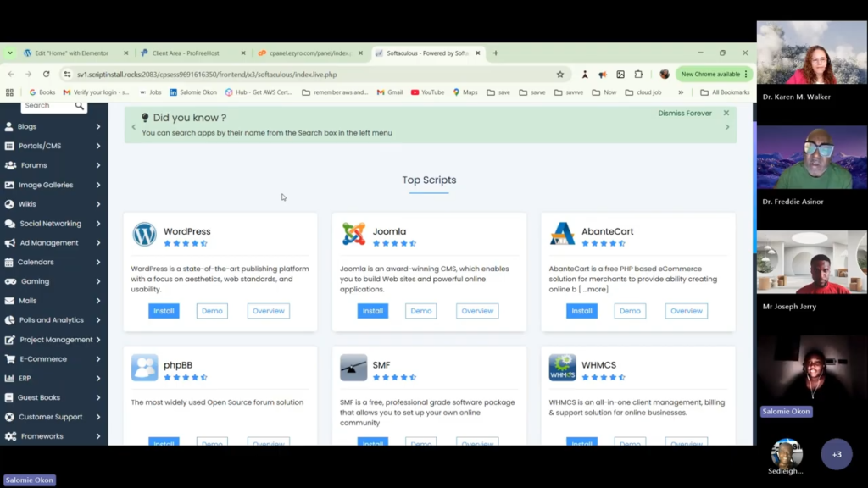Click the Joomla logo icon

tap(353, 235)
